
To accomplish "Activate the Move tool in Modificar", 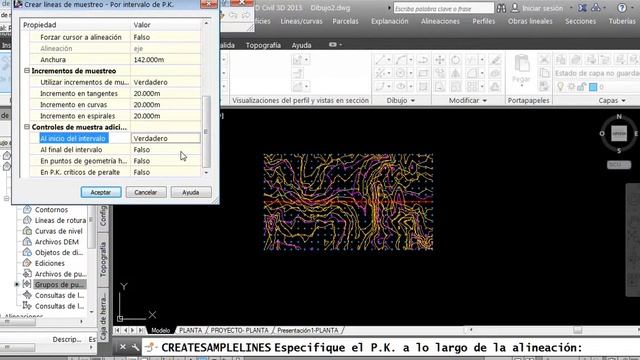I will [440, 60].
